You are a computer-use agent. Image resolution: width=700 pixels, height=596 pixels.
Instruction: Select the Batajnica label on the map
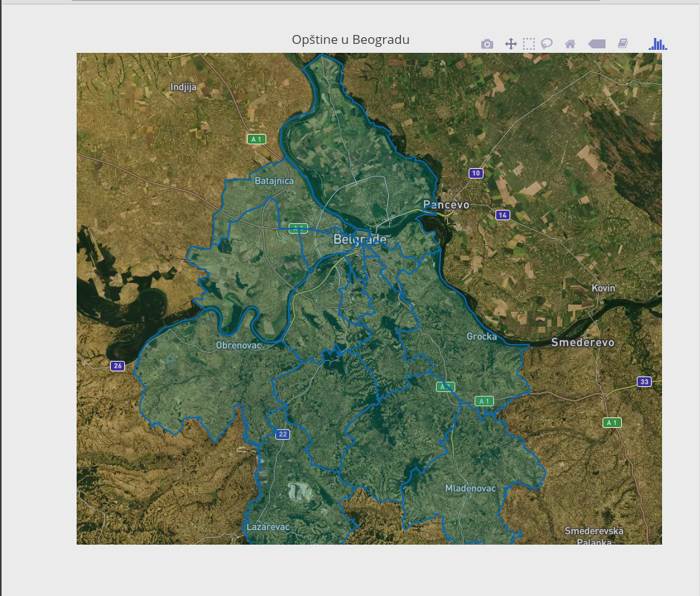coord(274,181)
